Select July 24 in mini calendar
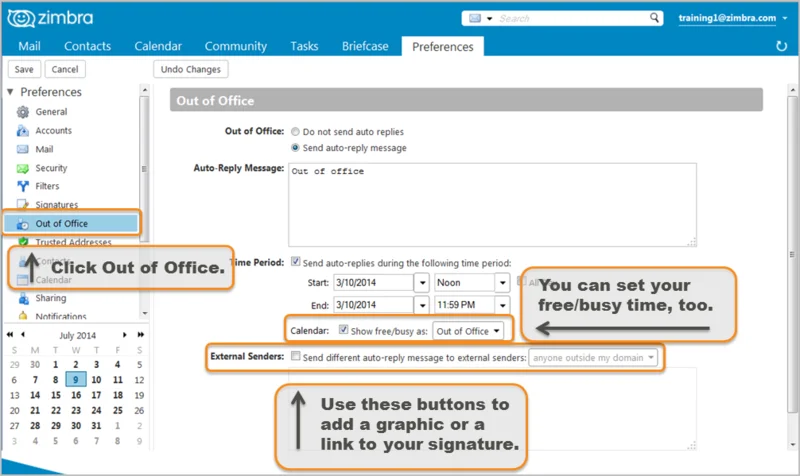The image size is (800, 476). pyautogui.click(x=96, y=410)
